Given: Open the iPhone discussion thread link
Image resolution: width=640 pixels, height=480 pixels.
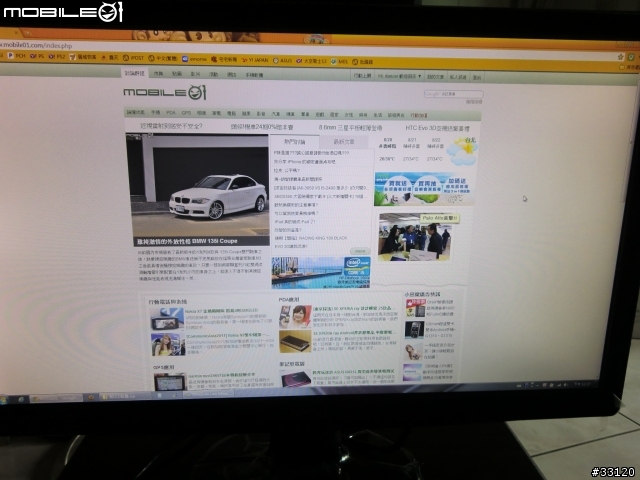Looking at the screenshot, I should (x=304, y=162).
